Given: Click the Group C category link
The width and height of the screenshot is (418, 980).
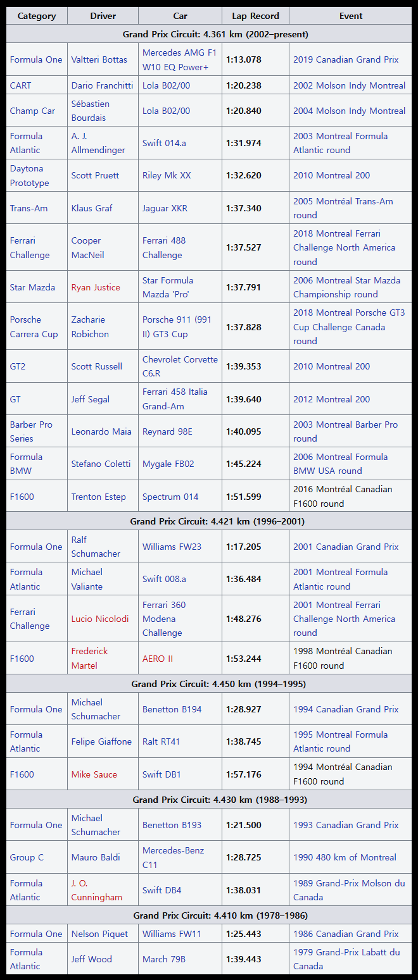Looking at the screenshot, I should tap(27, 857).
